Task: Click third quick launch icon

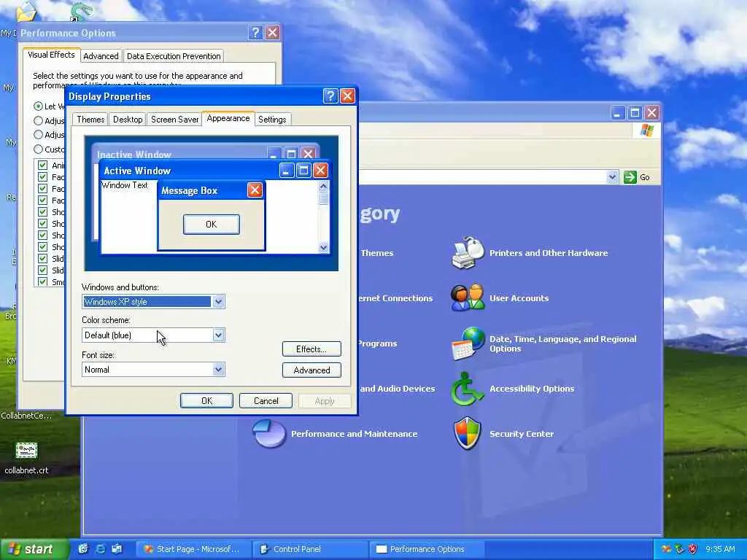Action: 117,549
